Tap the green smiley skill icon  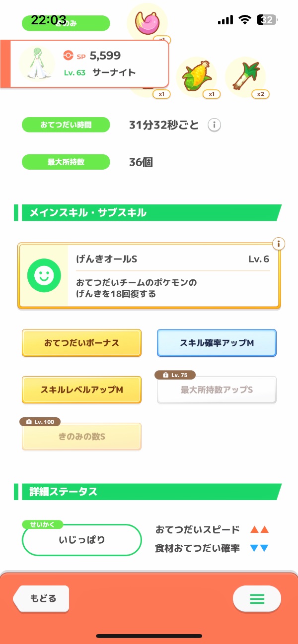click(44, 275)
